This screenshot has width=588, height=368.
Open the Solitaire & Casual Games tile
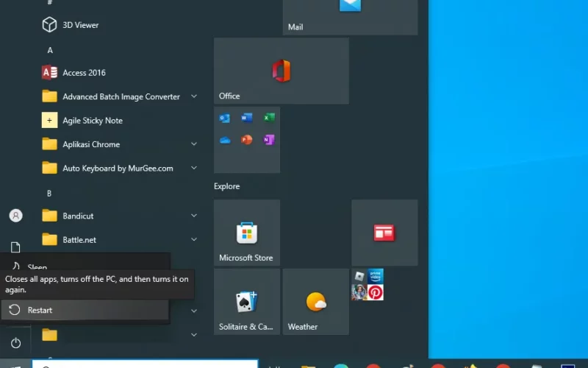tap(247, 302)
